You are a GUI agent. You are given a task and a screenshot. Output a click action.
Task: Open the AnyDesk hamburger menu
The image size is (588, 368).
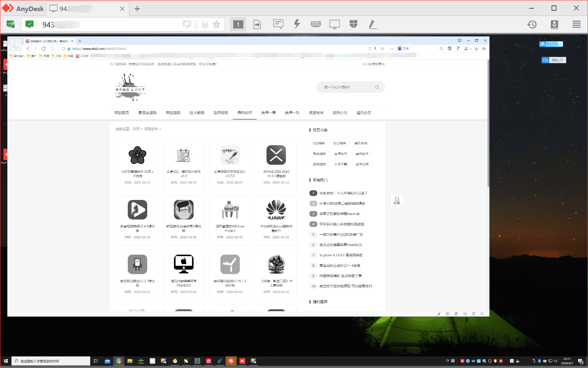[576, 24]
